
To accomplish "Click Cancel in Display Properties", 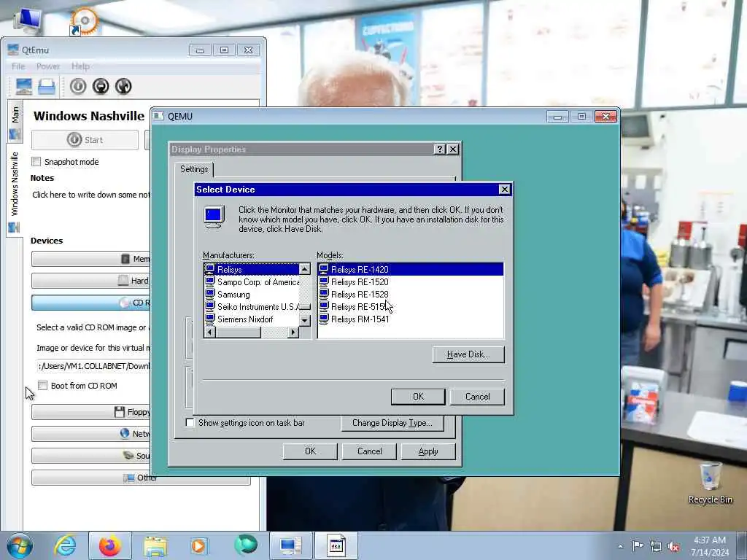I will coord(370,451).
